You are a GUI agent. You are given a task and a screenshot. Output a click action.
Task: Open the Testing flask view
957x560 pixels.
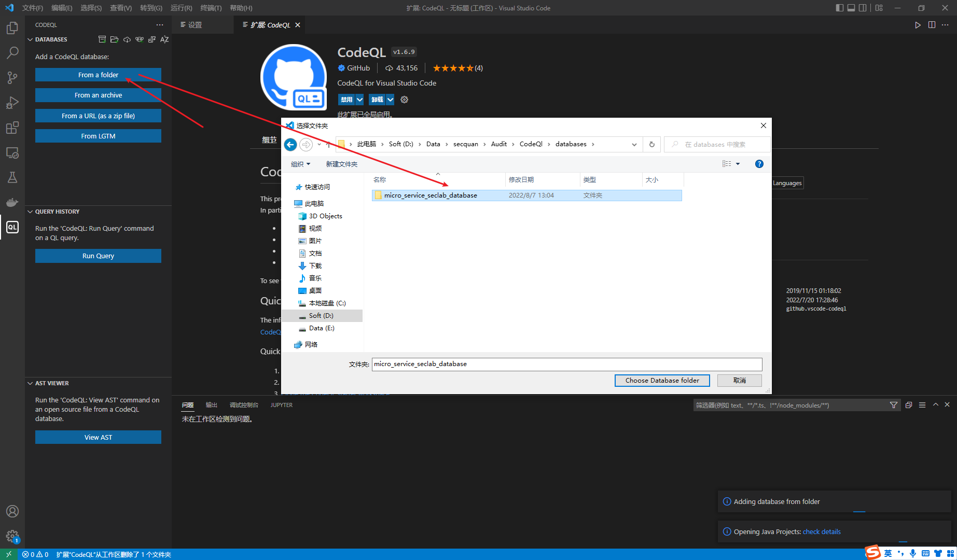point(12,177)
